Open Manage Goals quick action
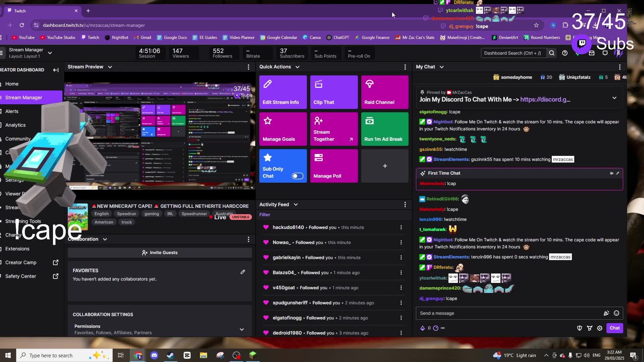The image size is (644, 362). pyautogui.click(x=283, y=129)
